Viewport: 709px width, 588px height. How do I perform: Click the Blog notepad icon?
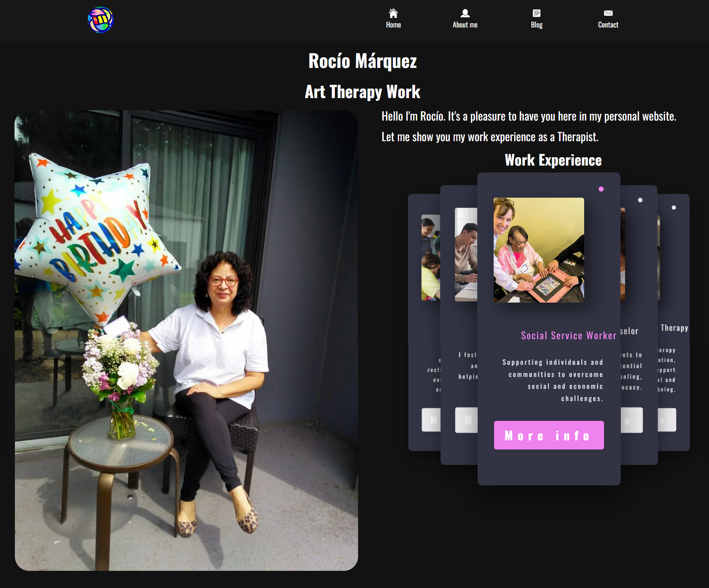point(536,13)
